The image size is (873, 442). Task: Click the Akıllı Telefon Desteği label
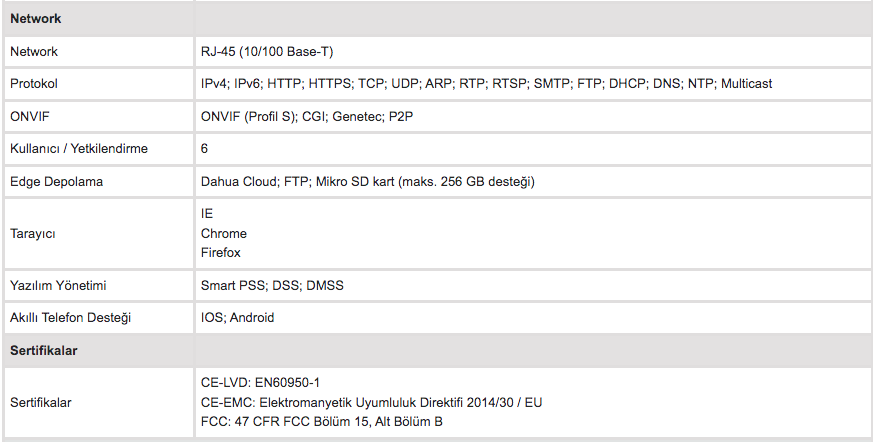[x=70, y=317]
